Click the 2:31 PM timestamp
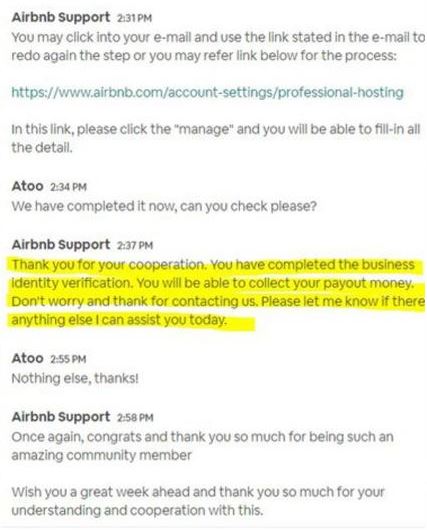 134,18
